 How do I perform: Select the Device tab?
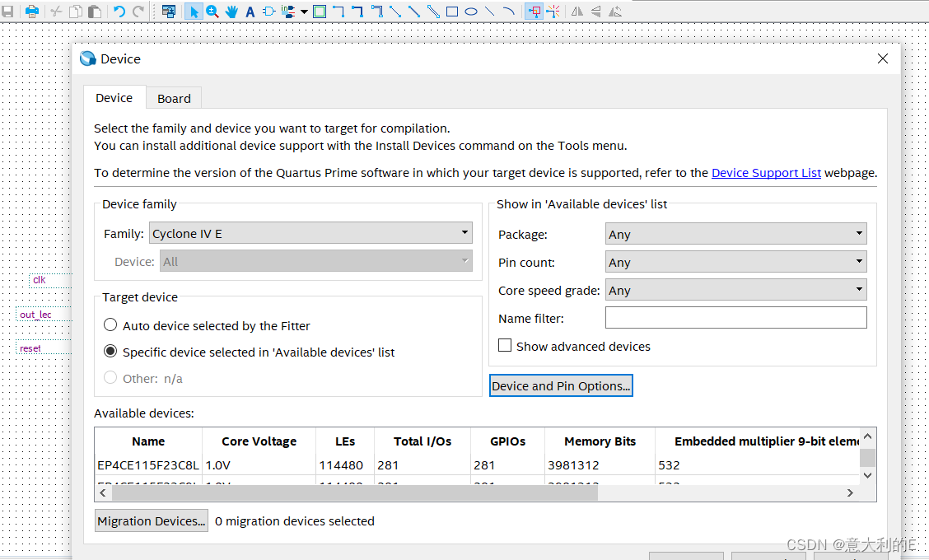click(x=114, y=98)
